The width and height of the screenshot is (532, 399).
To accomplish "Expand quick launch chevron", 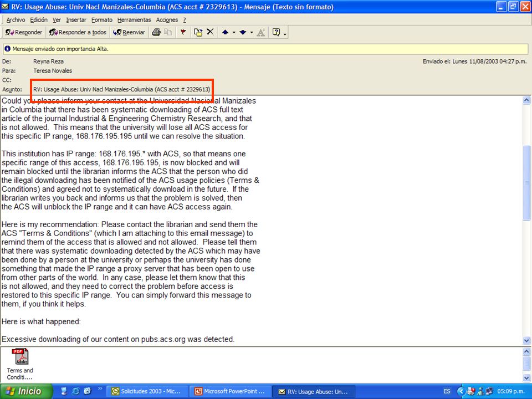I will [100, 389].
